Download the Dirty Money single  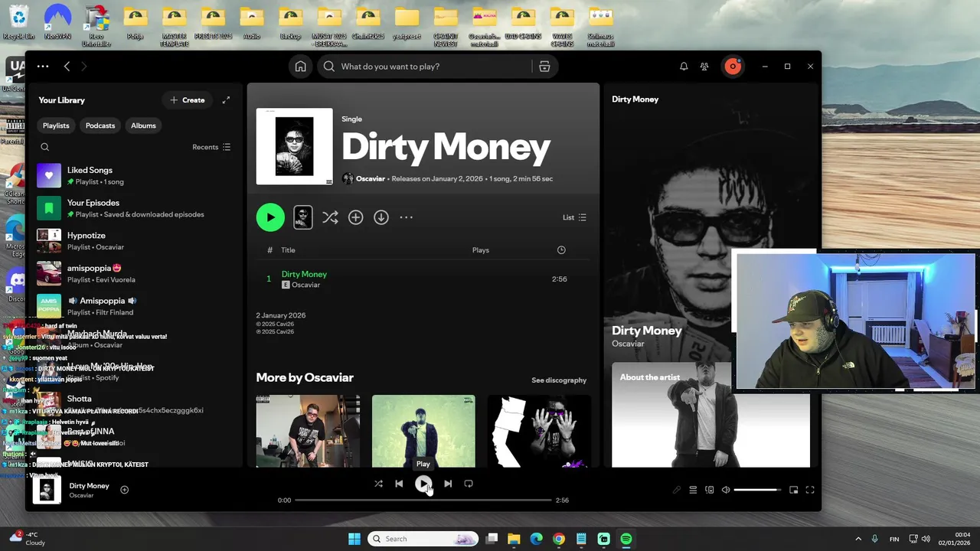pyautogui.click(x=381, y=217)
